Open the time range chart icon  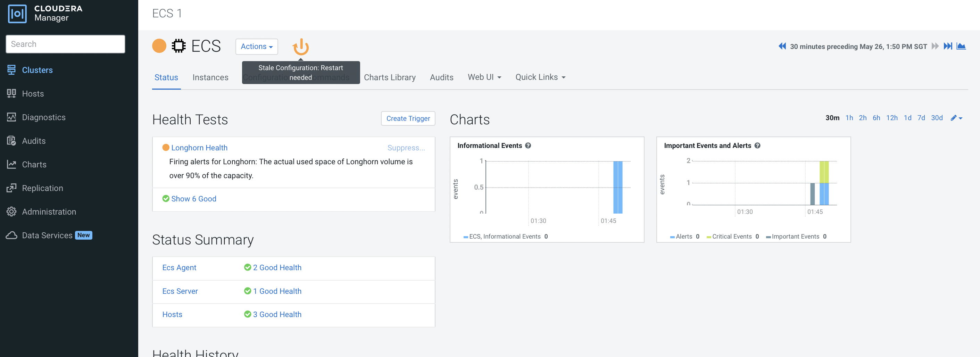[x=961, y=47]
